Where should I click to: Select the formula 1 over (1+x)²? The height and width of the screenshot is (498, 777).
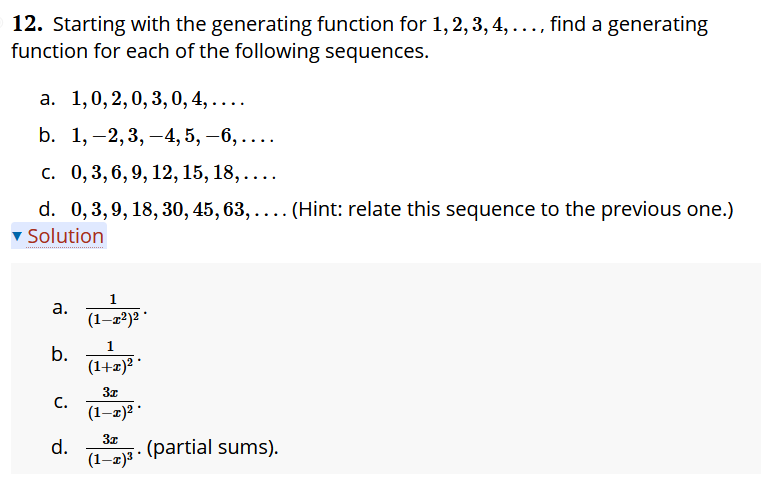(110, 357)
